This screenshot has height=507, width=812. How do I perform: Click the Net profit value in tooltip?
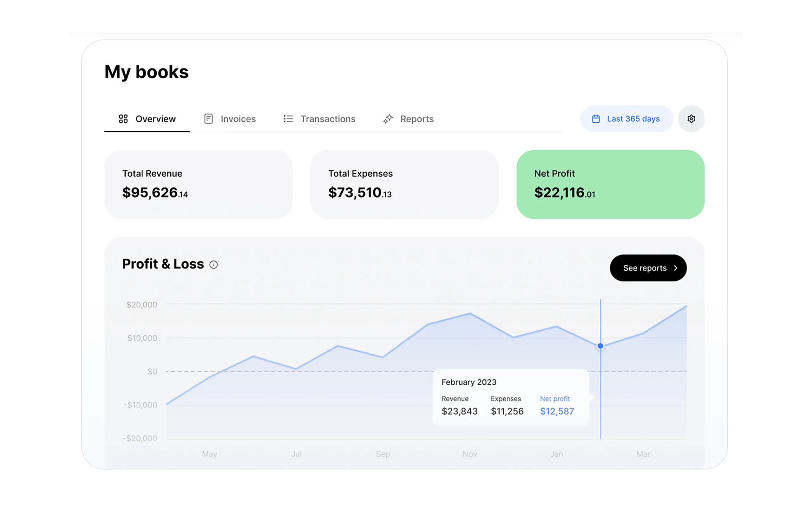557,411
